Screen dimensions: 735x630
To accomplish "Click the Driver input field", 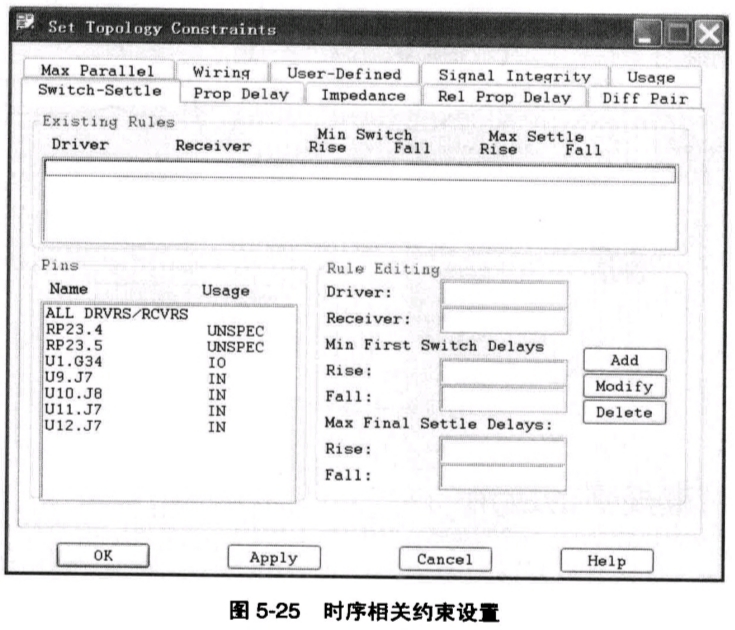I will pos(504,294).
